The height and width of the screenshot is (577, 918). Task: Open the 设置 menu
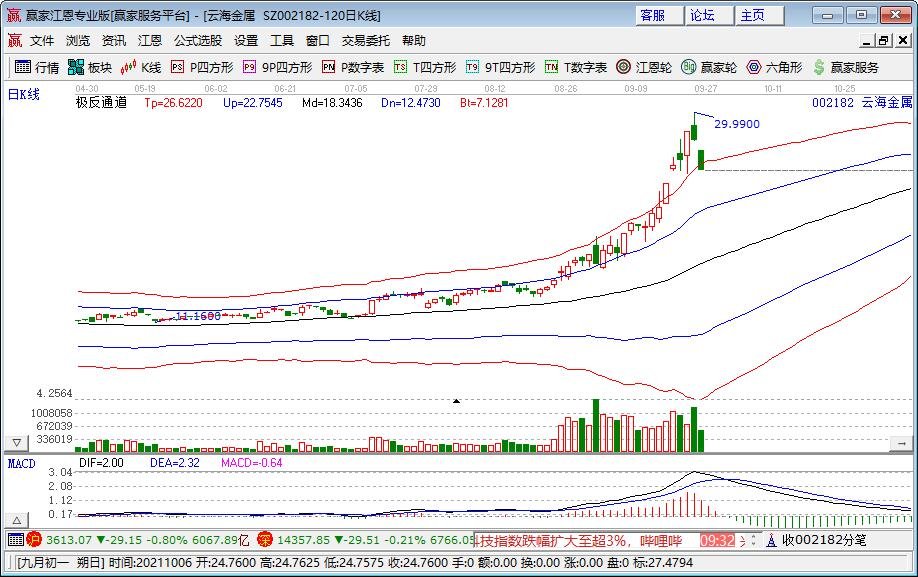point(246,40)
